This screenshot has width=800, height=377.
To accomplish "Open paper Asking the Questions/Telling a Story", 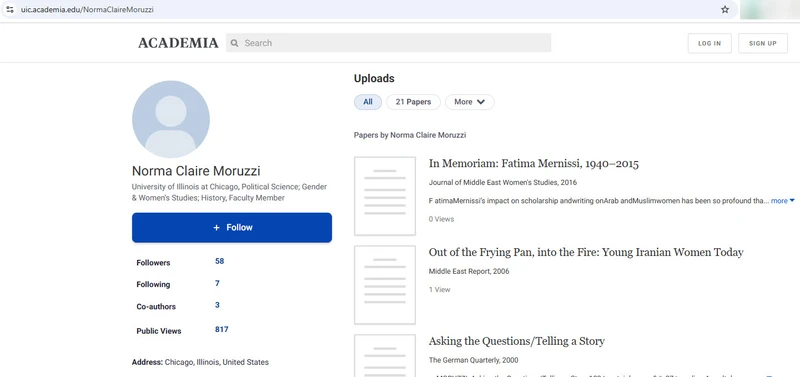I will click(516, 341).
